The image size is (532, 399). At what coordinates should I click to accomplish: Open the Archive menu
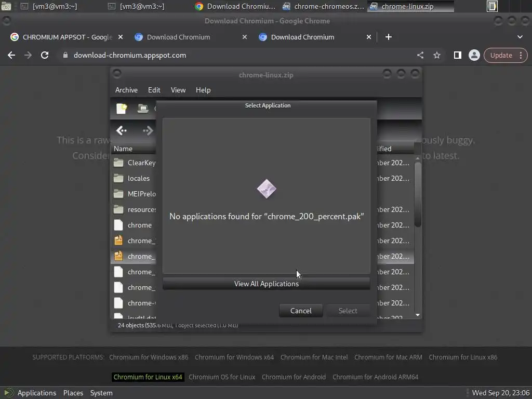point(126,90)
